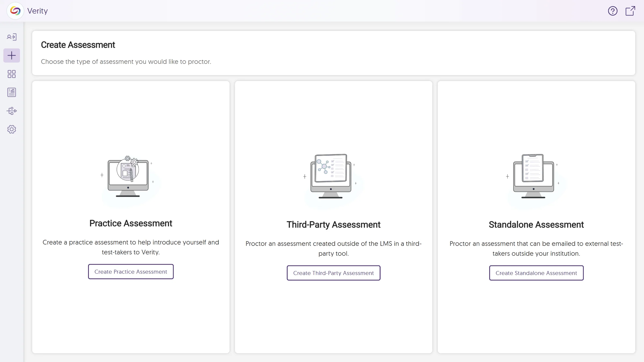Viewport: 644px width, 362px height.
Task: Click the open in new window icon
Action: click(630, 11)
